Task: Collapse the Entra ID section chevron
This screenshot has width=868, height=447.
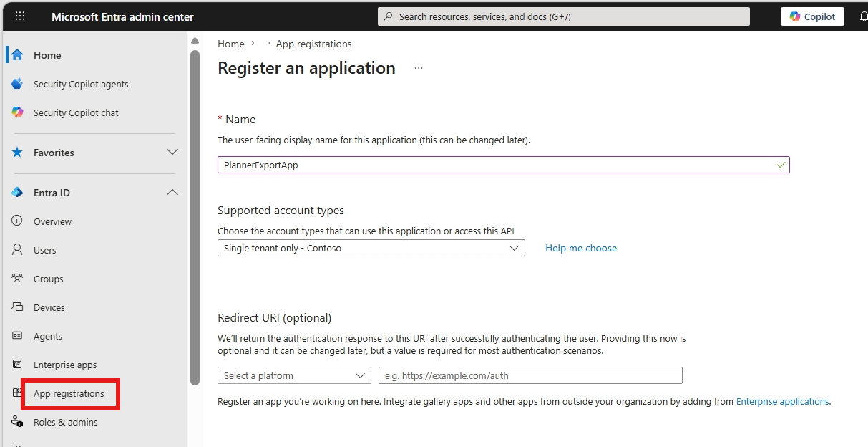Action: pos(172,193)
